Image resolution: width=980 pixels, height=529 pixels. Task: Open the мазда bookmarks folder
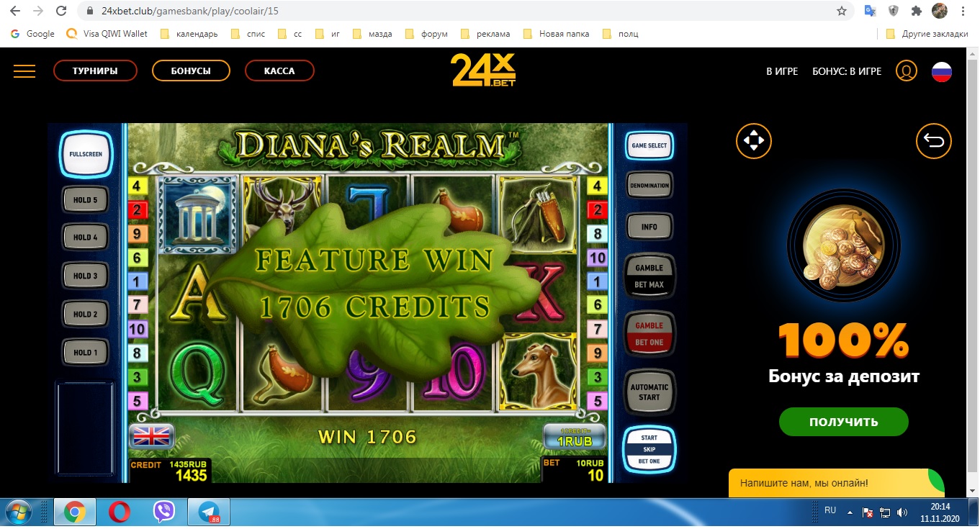click(x=373, y=34)
